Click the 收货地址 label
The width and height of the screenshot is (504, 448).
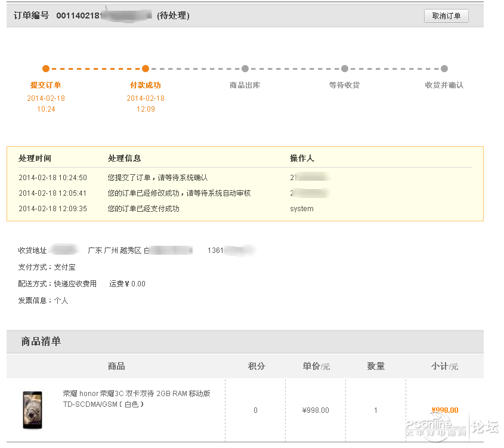(x=32, y=251)
